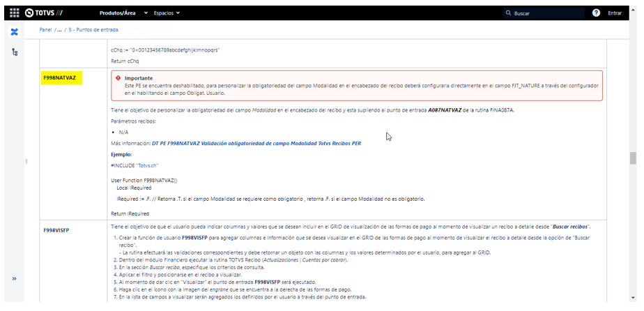Click the red Importante warning icon
The image size is (644, 311).
(118, 77)
